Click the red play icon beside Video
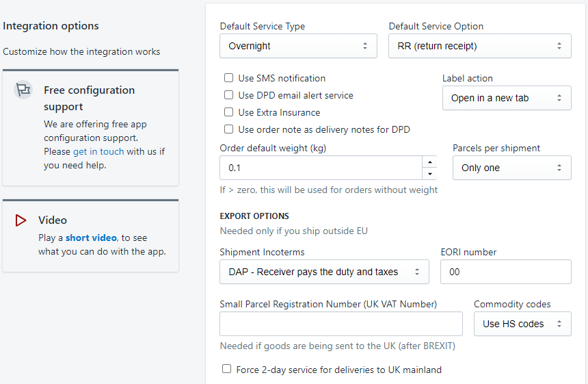Screen dimensions: 588x384 [x=21, y=220]
